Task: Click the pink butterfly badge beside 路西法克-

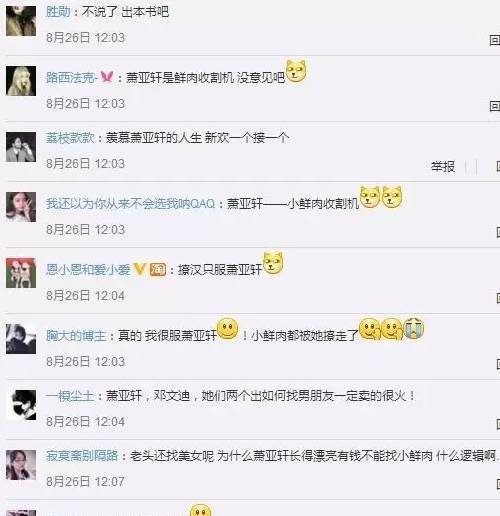Action: tap(107, 77)
